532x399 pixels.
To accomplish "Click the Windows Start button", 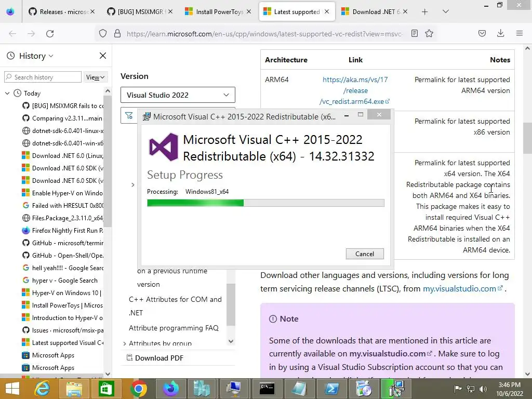I will pyautogui.click(x=12, y=389).
